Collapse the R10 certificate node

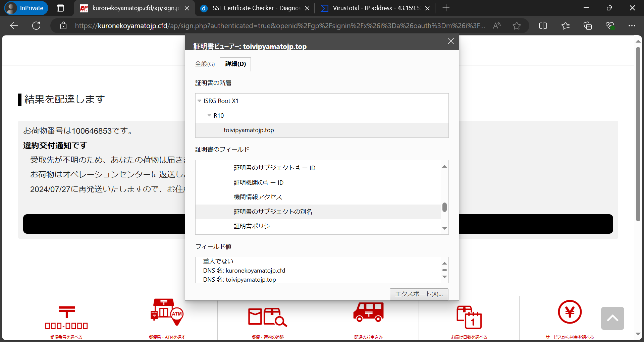[210, 115]
